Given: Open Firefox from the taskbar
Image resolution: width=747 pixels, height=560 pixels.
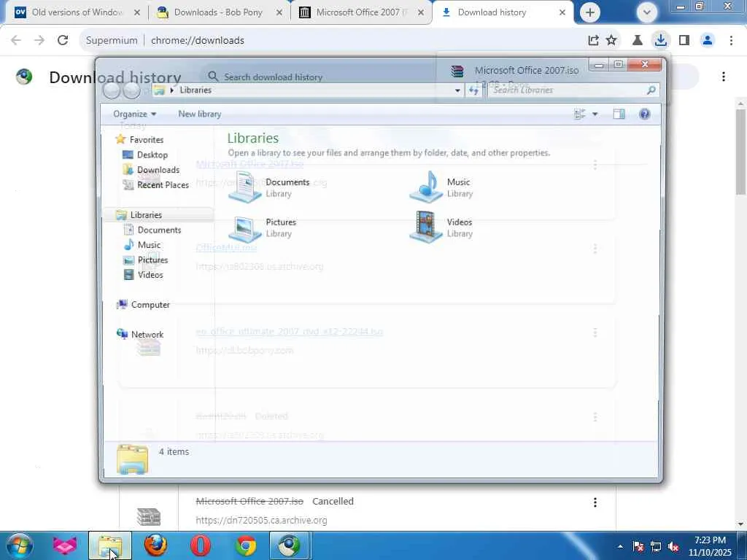Looking at the screenshot, I should (x=155, y=545).
